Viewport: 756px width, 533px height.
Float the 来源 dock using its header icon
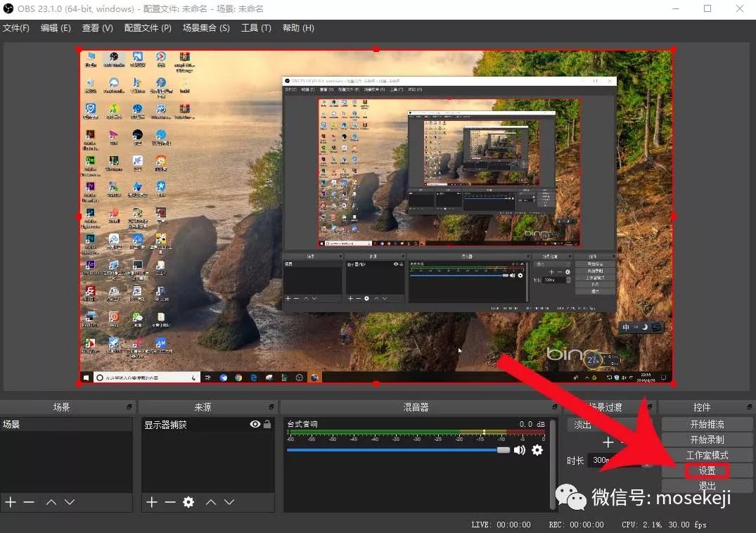coord(271,407)
